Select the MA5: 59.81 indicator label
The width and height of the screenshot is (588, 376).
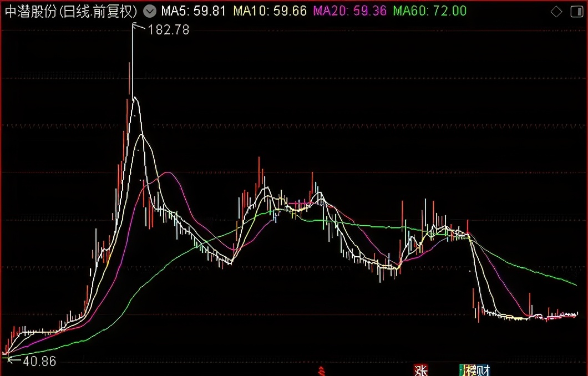(194, 11)
